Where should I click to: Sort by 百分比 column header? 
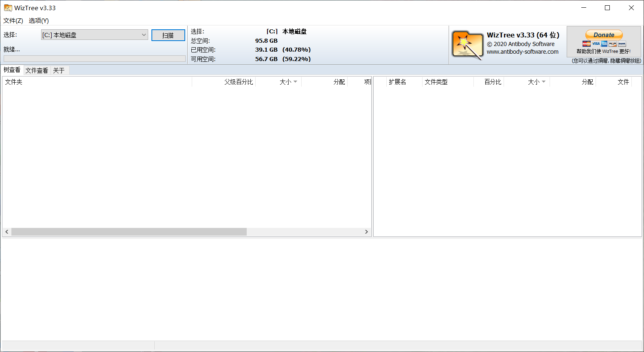pos(488,82)
